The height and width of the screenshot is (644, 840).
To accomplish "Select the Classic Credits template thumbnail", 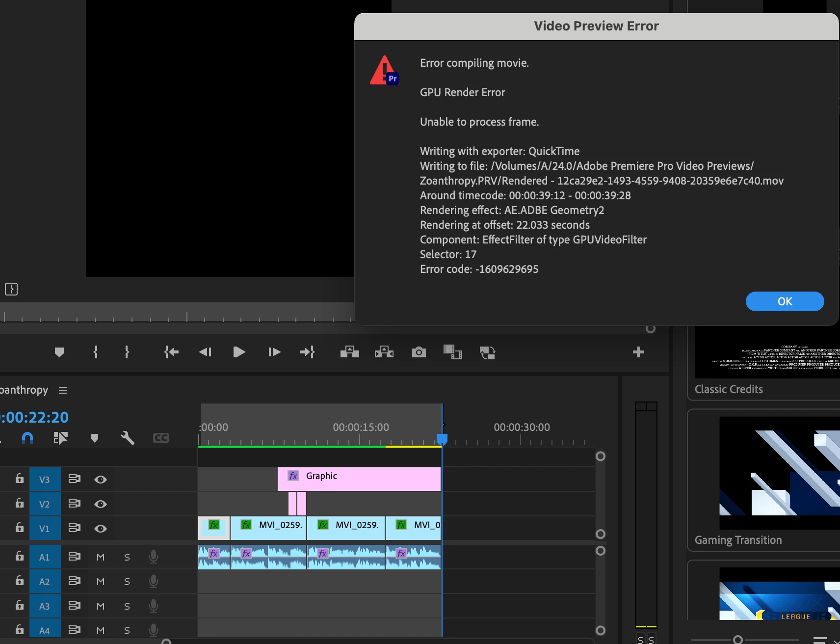I will pos(767,352).
